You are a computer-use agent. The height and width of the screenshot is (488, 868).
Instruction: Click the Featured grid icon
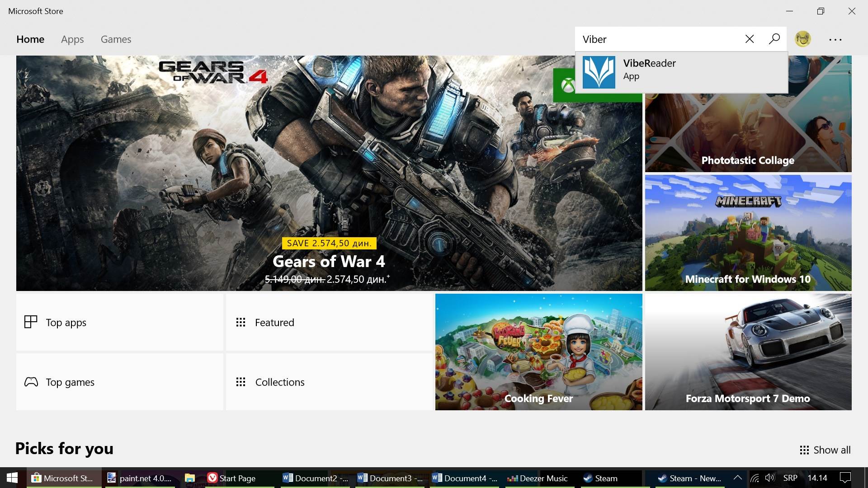[241, 322]
